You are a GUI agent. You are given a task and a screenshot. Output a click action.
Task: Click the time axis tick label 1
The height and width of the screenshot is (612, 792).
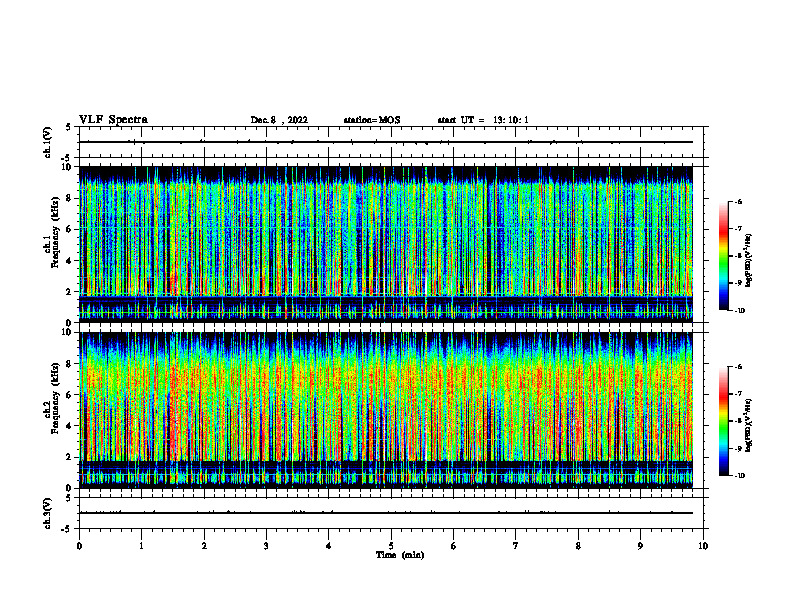[x=141, y=546]
